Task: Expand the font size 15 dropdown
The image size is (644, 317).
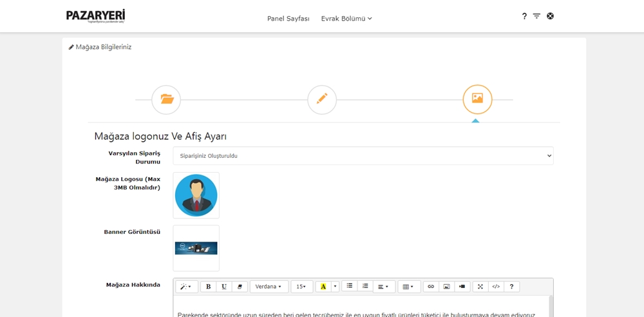Action: pos(301,287)
